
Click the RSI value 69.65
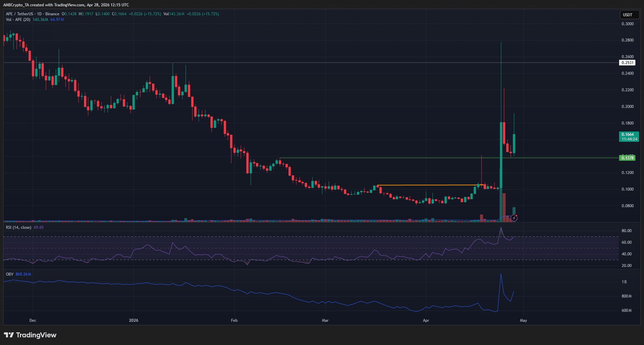click(x=39, y=227)
